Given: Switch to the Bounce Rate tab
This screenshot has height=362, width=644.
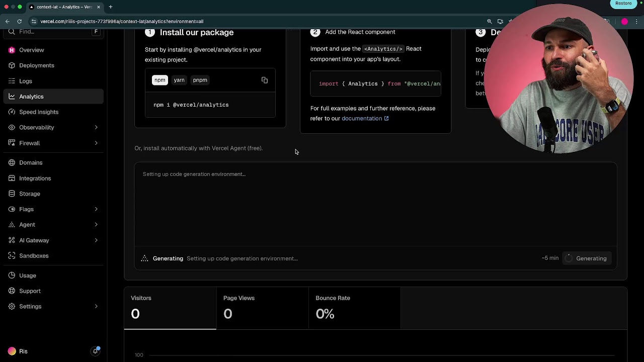Looking at the screenshot, I should [355, 308].
